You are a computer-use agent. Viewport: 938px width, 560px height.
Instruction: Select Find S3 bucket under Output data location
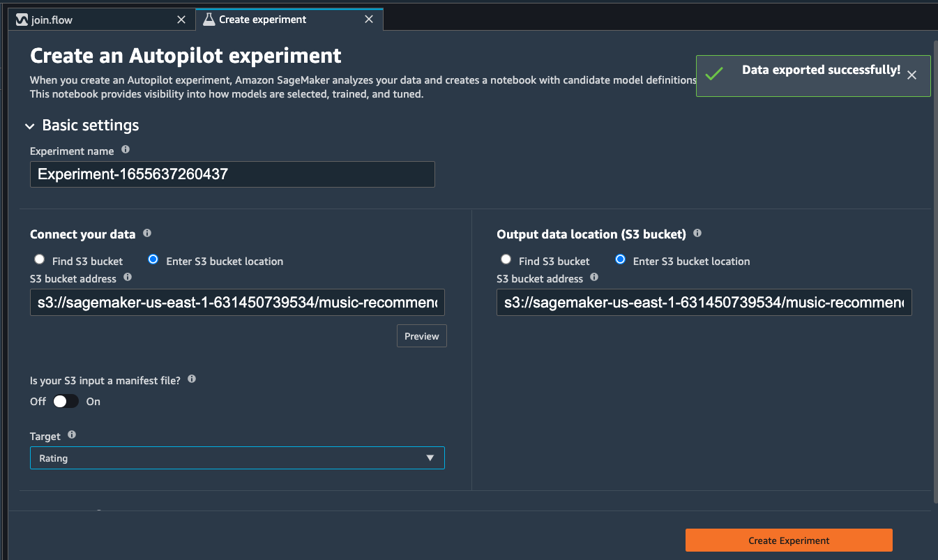click(506, 260)
